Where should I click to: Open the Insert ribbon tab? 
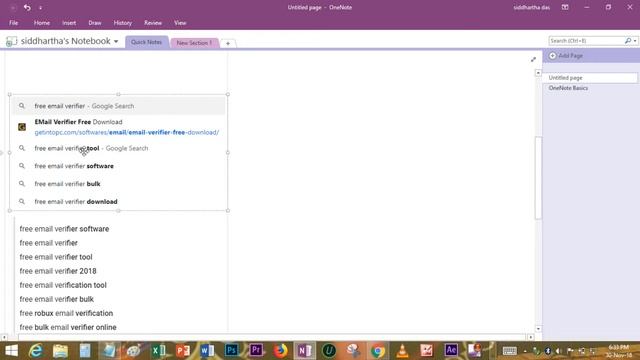(69, 23)
